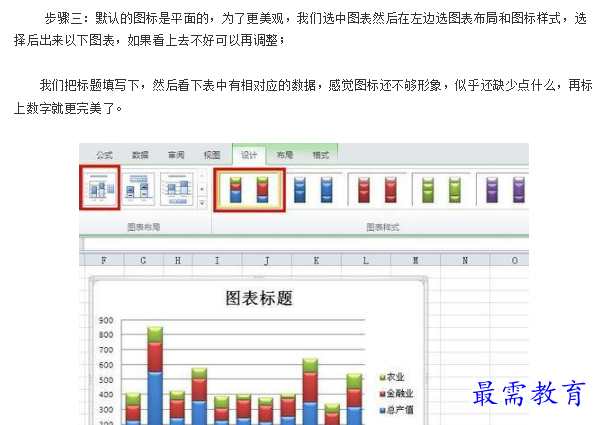This screenshot has width=594, height=425.
Task: Click chart layout gallery scroll-down arrow
Action: (x=202, y=189)
